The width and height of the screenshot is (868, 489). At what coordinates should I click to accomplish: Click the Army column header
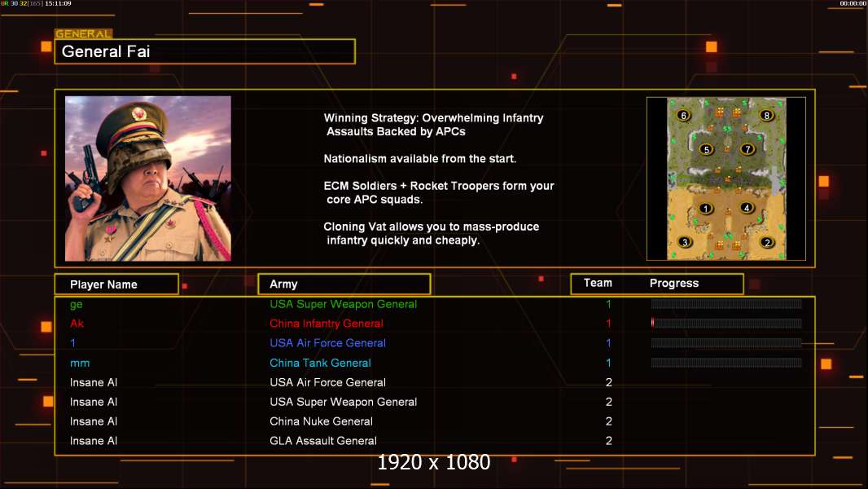tap(344, 284)
